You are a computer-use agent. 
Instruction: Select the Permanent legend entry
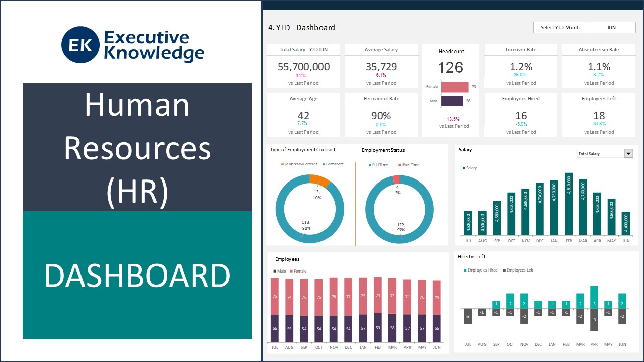[333, 164]
